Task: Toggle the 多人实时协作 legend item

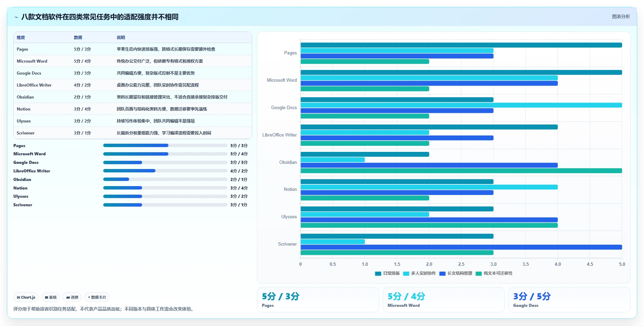Action: (419, 273)
